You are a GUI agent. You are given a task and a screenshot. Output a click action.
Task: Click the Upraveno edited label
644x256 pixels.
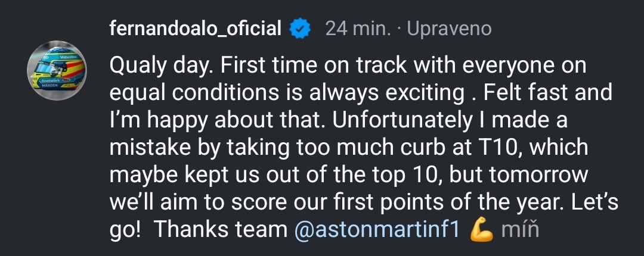click(x=449, y=30)
